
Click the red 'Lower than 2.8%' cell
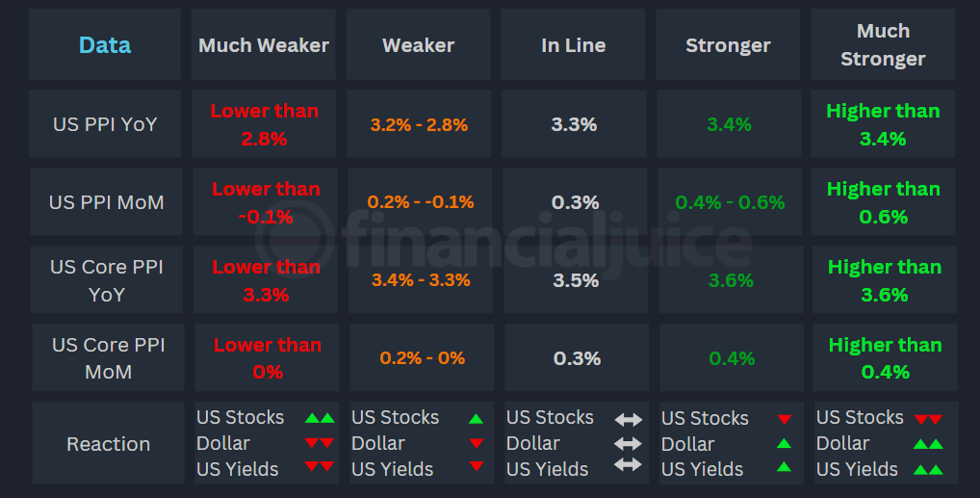pyautogui.click(x=264, y=124)
